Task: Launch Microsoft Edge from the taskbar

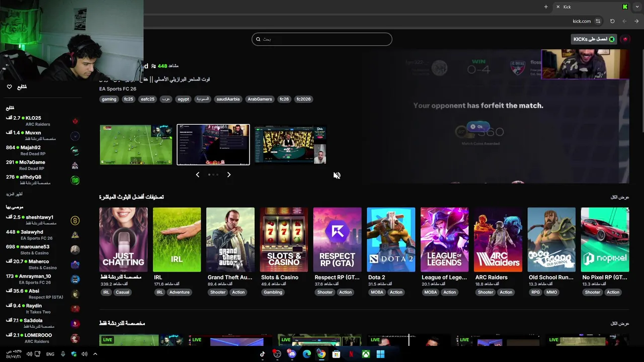Action: [x=307, y=354]
